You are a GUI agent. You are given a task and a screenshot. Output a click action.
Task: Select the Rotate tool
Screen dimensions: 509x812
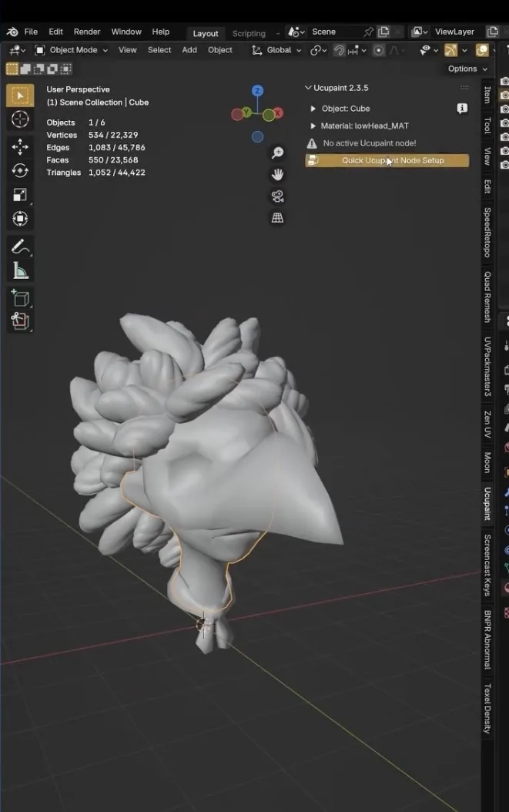(20, 171)
